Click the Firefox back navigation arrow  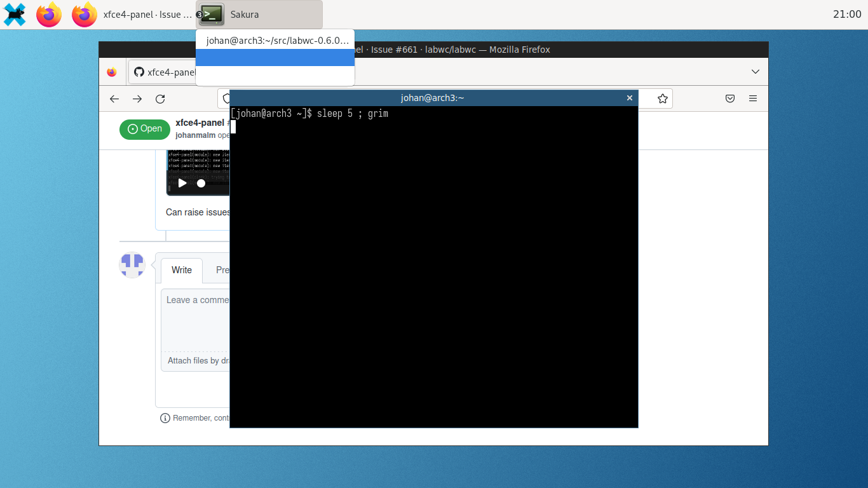click(114, 98)
